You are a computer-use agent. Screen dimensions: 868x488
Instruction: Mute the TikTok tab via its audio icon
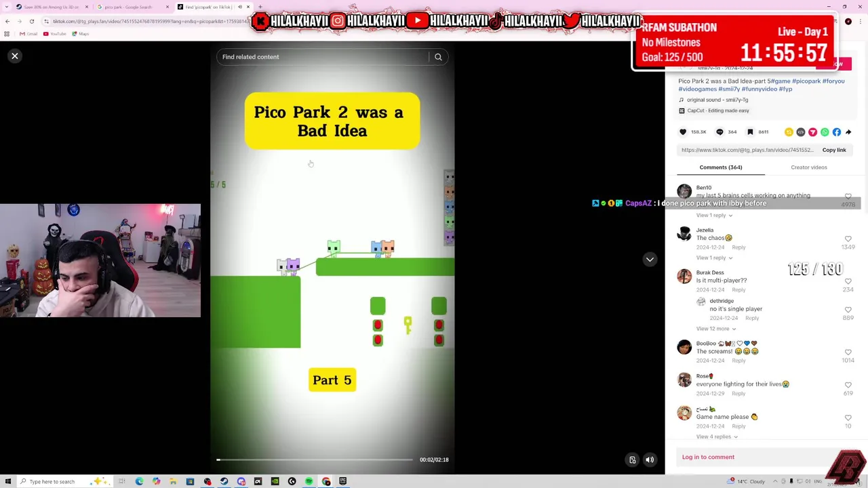tap(239, 7)
